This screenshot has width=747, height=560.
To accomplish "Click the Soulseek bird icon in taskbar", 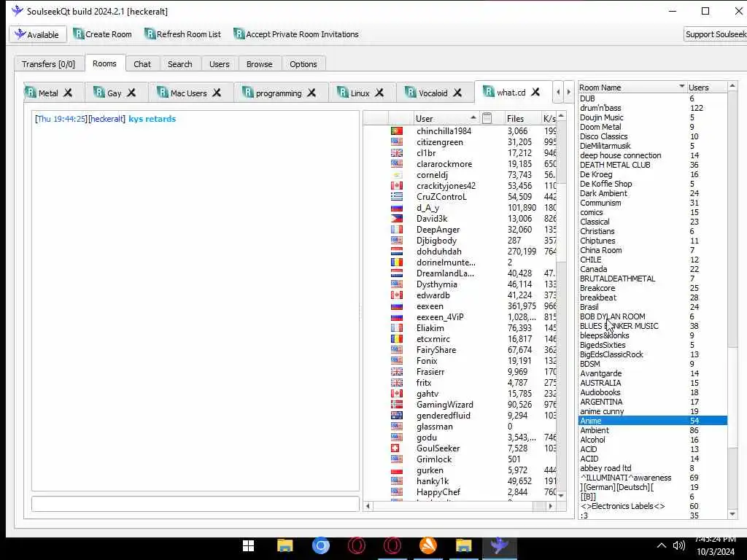I will 499,545.
